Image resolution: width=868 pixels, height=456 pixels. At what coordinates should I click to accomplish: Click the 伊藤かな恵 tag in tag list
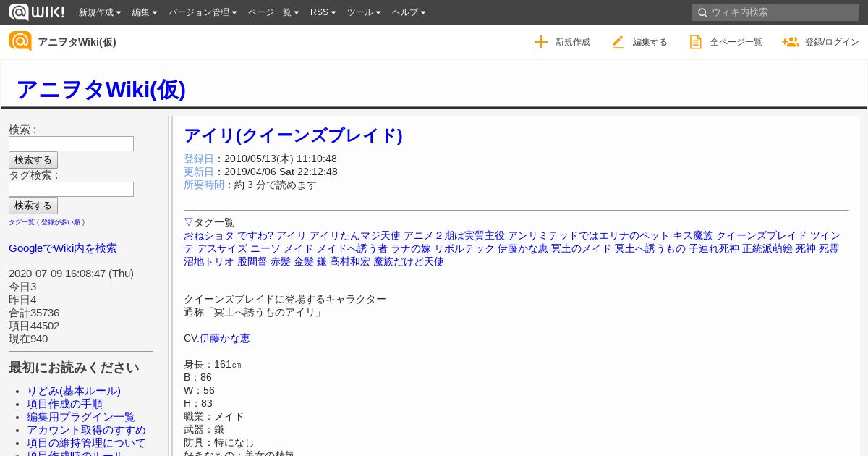point(523,248)
